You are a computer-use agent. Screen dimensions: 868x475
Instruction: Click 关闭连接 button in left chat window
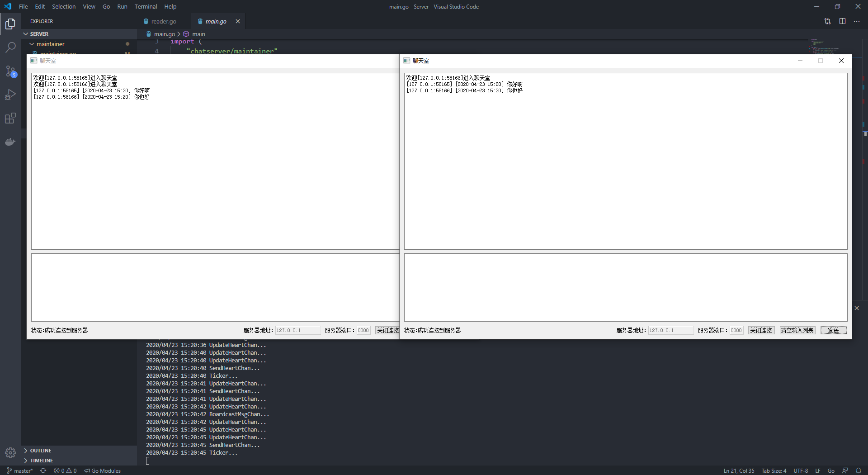[387, 330]
